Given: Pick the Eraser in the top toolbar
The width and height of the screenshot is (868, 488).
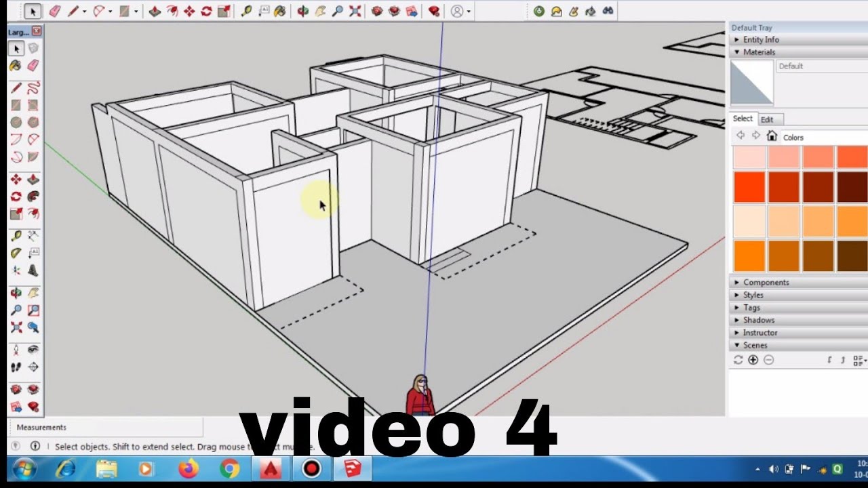Looking at the screenshot, I should click(55, 11).
